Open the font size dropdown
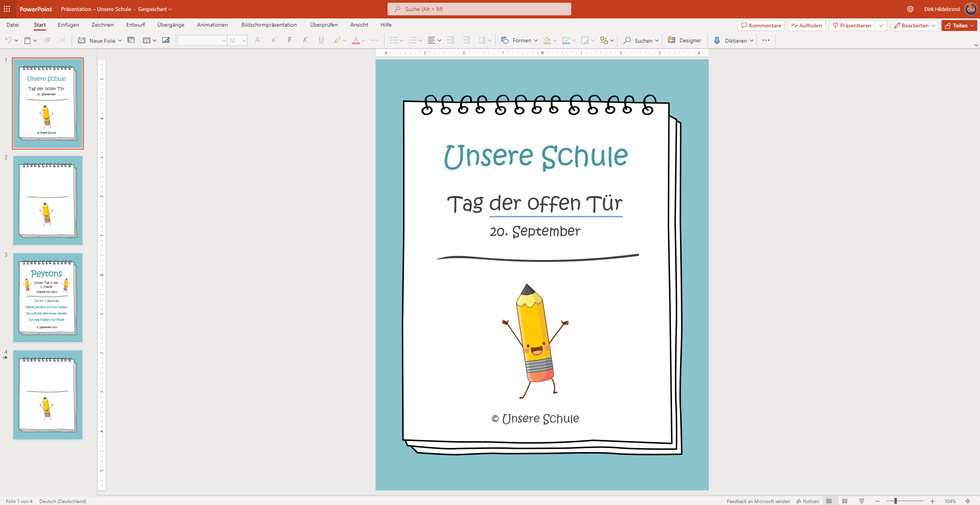The height and width of the screenshot is (505, 980). (x=244, y=40)
